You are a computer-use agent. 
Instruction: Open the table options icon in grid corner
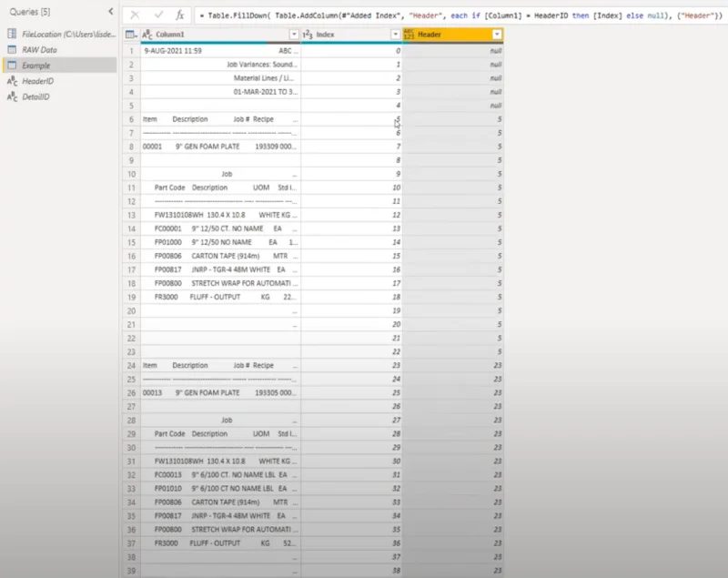pyautogui.click(x=131, y=35)
